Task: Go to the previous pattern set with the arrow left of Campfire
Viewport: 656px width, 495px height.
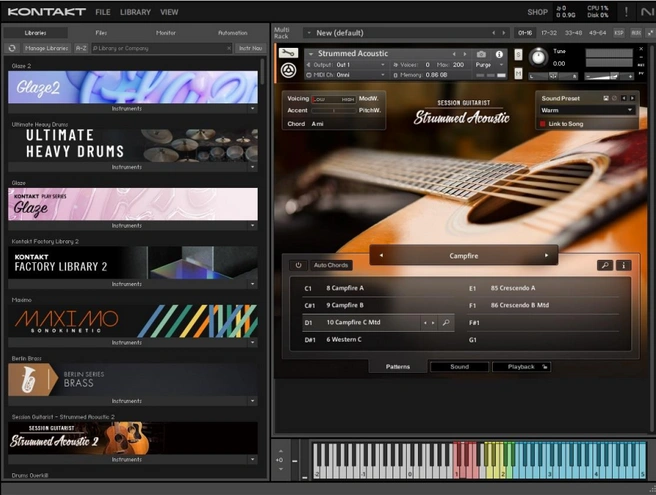Action: pos(381,255)
